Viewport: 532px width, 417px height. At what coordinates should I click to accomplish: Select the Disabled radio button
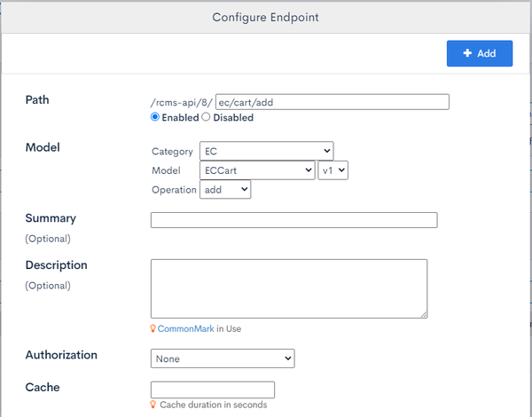tap(206, 117)
